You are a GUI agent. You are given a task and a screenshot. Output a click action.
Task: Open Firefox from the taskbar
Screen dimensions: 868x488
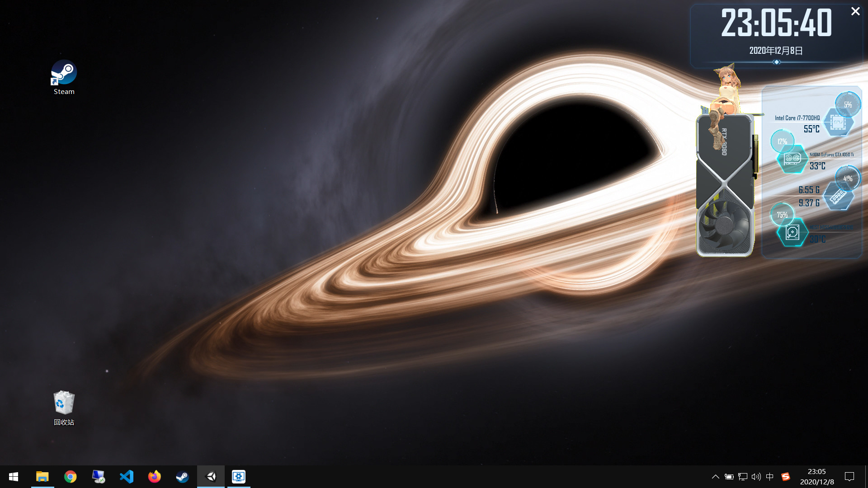[x=155, y=477]
